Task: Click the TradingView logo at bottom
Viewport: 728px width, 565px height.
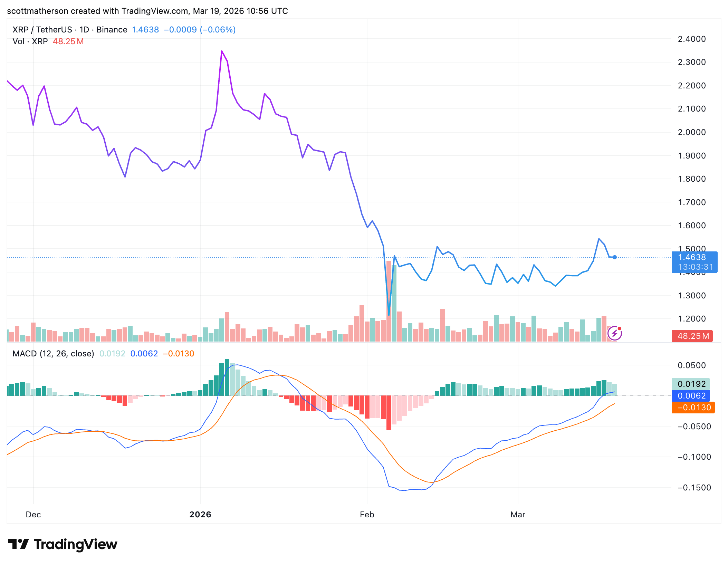Action: click(x=63, y=544)
